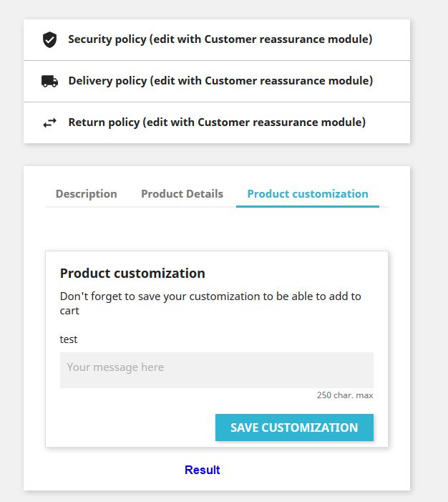Screen dimensions: 448x502
Task: Click the Security policy text
Action: tap(220, 39)
